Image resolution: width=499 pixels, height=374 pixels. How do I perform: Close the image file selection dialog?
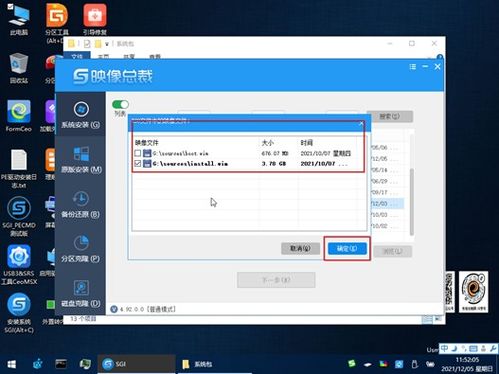[x=361, y=123]
